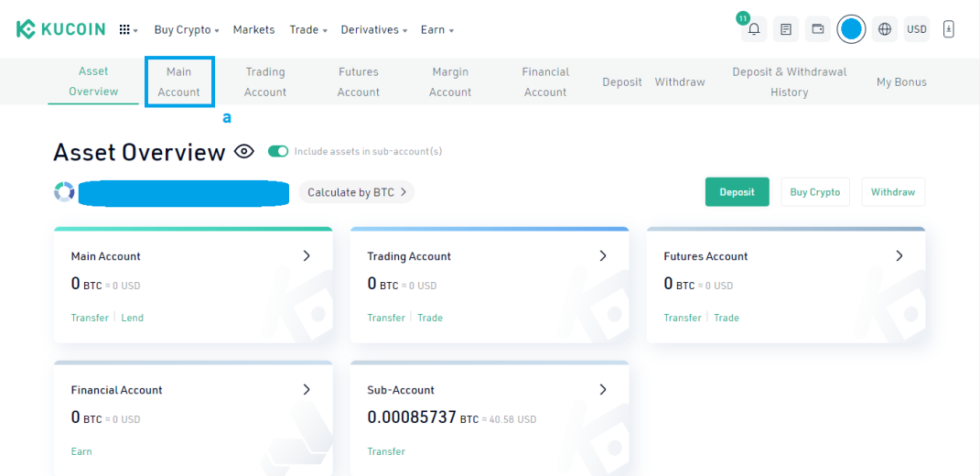This screenshot has height=476, width=980.
Task: Open Deposit & Withdrawal History tab
Action: pos(790,82)
